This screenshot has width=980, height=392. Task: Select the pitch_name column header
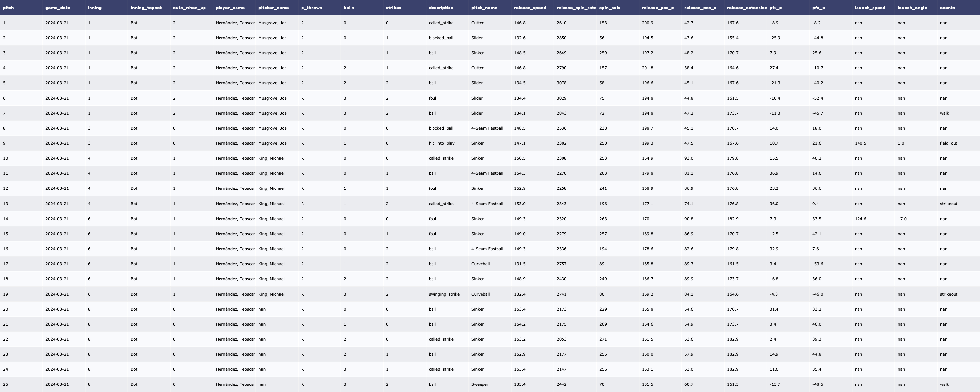(484, 8)
